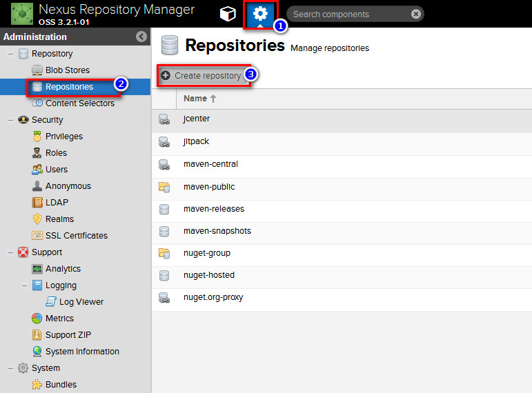Open Bundles page

click(61, 385)
